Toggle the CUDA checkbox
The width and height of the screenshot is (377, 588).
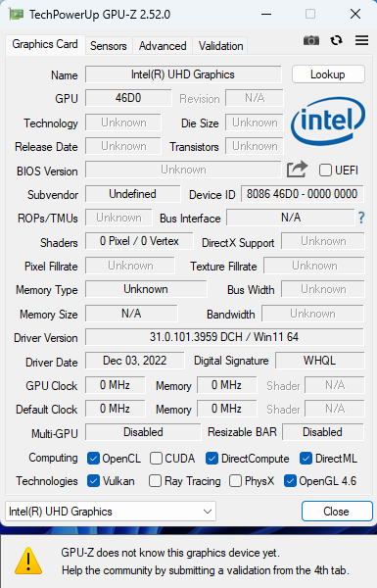point(156,459)
